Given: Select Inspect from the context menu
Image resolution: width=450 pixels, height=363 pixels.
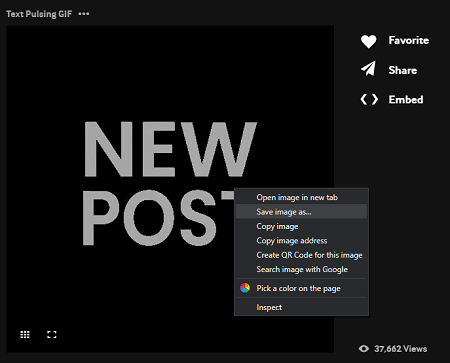Looking at the screenshot, I should tap(302, 307).
